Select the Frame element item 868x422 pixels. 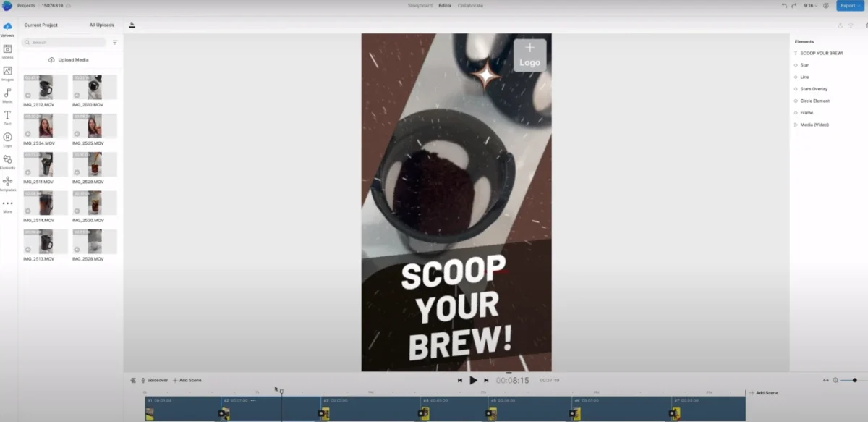coord(807,113)
